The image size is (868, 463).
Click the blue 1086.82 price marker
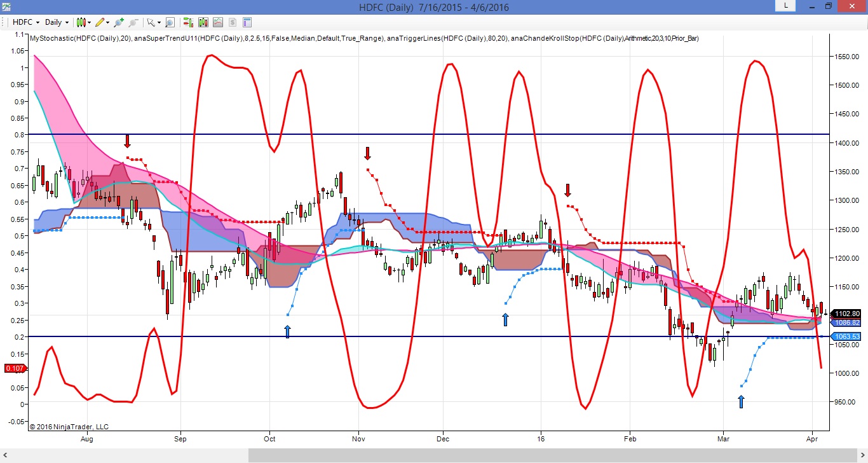point(847,323)
